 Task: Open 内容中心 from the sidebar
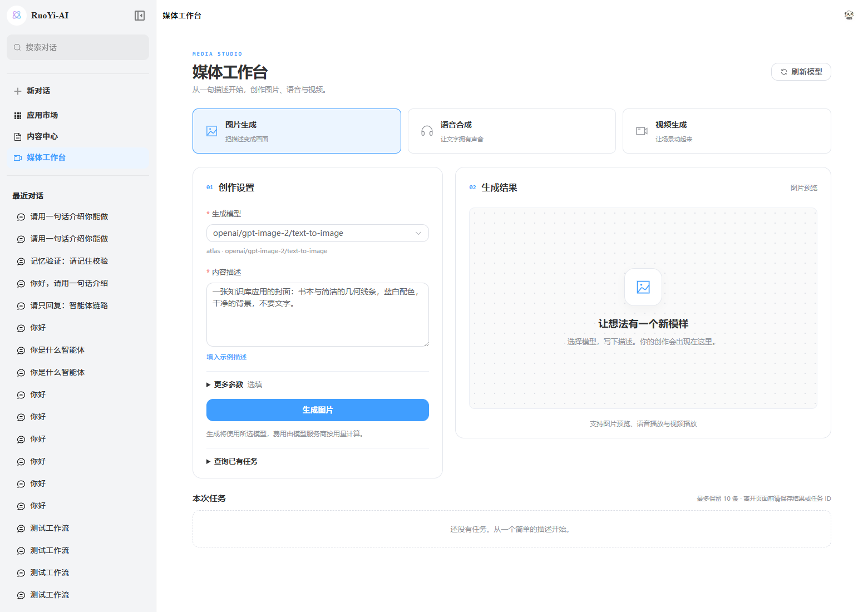[78, 136]
